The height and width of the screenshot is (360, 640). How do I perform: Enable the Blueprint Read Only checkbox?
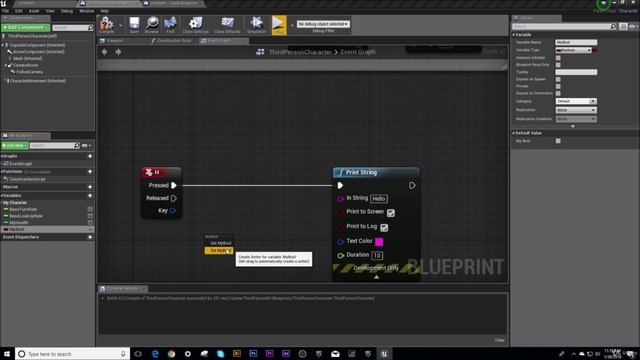click(x=558, y=64)
